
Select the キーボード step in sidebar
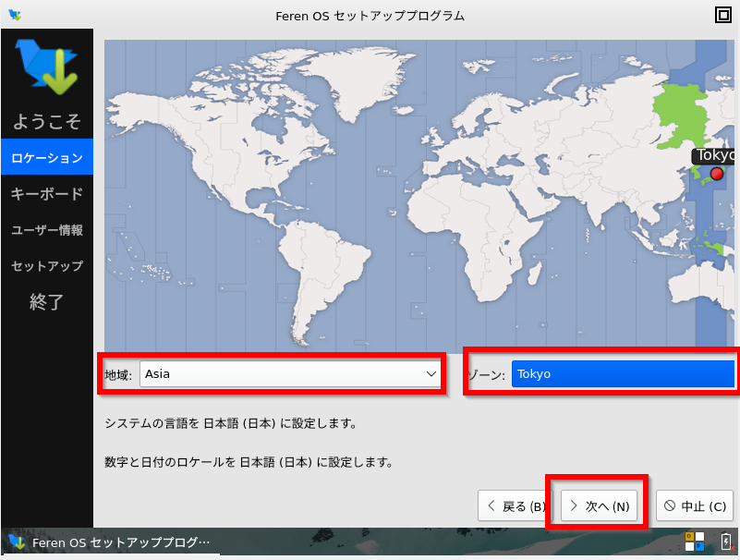47,193
